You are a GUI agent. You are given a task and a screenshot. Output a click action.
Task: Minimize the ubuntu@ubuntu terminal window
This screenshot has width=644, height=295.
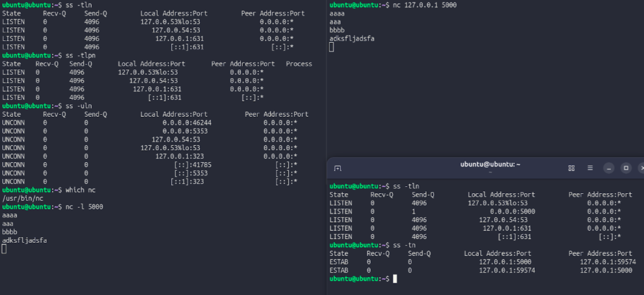click(x=609, y=168)
